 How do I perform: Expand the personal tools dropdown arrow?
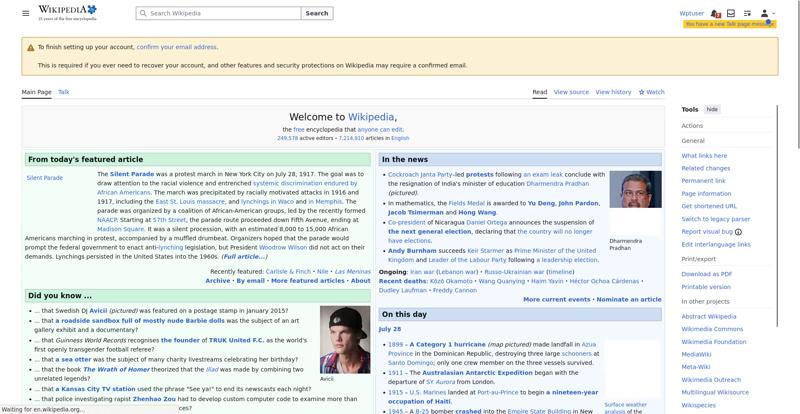coord(774,13)
